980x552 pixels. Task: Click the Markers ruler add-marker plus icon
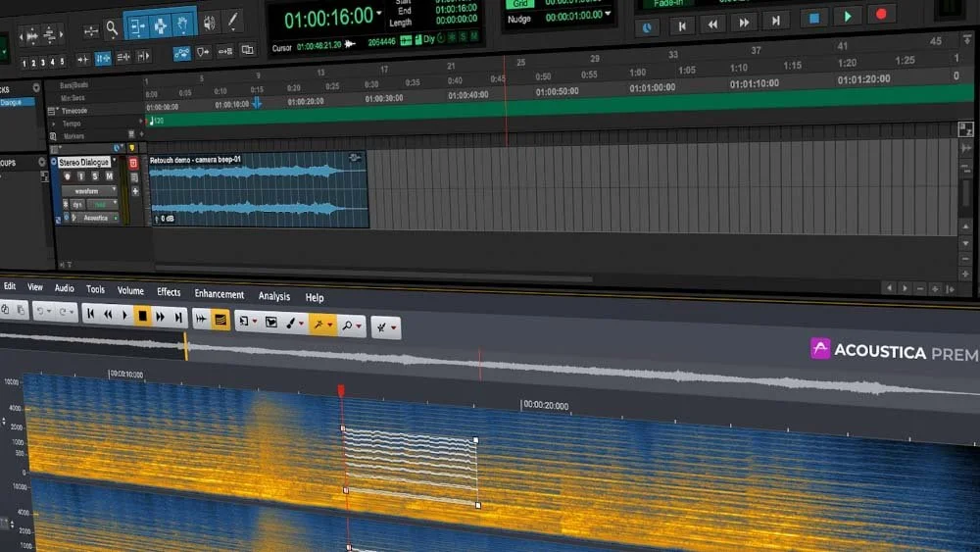[x=141, y=133]
